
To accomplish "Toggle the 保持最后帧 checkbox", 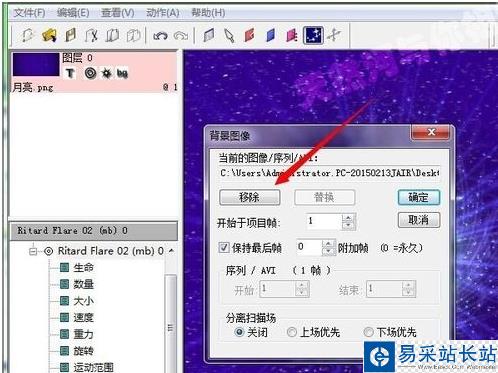I will tap(224, 248).
